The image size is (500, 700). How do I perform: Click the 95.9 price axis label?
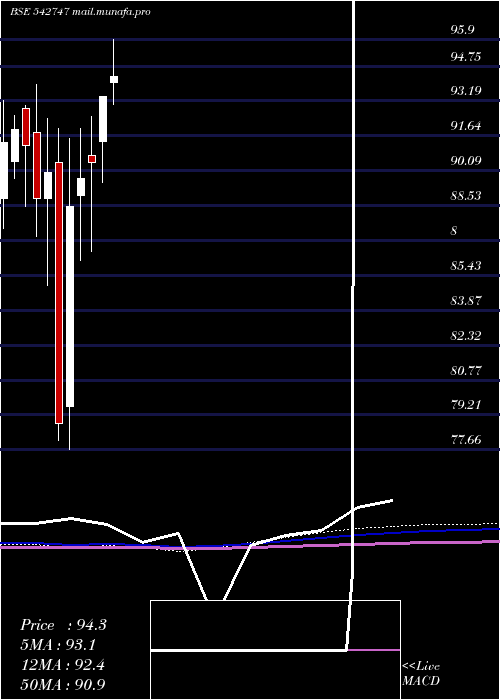click(x=462, y=30)
